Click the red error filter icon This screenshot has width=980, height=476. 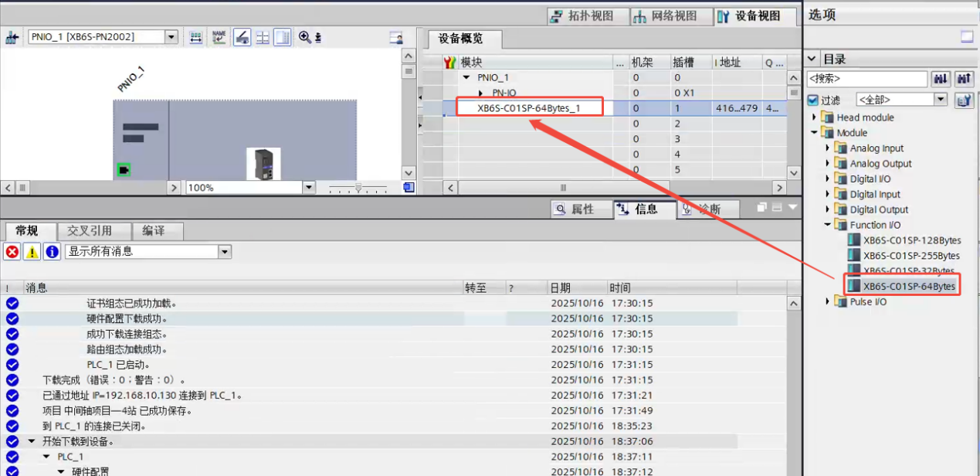(12, 252)
